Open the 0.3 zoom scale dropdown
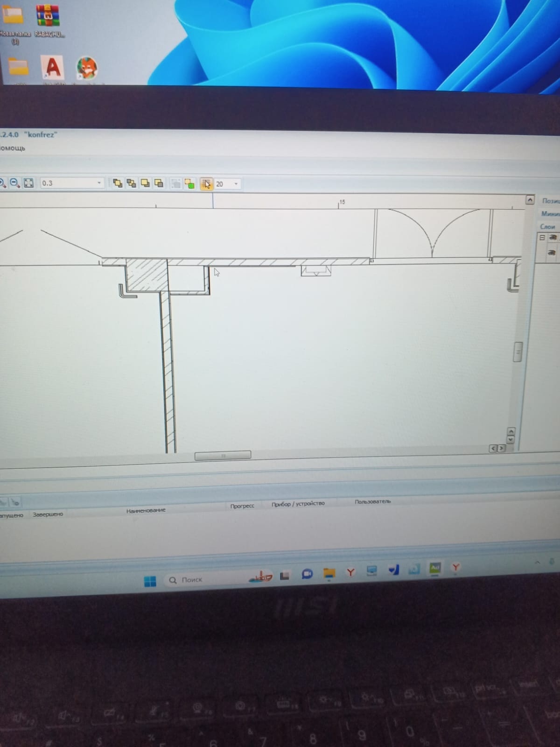 (99, 183)
